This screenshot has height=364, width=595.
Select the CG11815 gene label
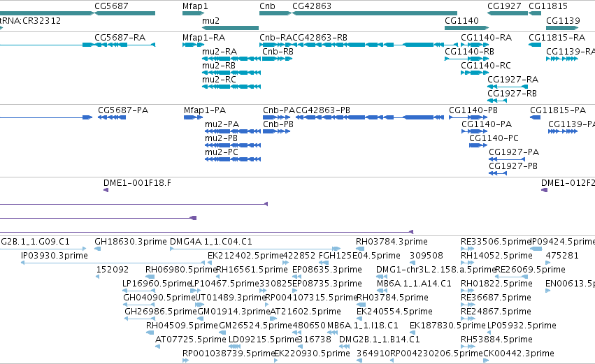(x=548, y=6)
